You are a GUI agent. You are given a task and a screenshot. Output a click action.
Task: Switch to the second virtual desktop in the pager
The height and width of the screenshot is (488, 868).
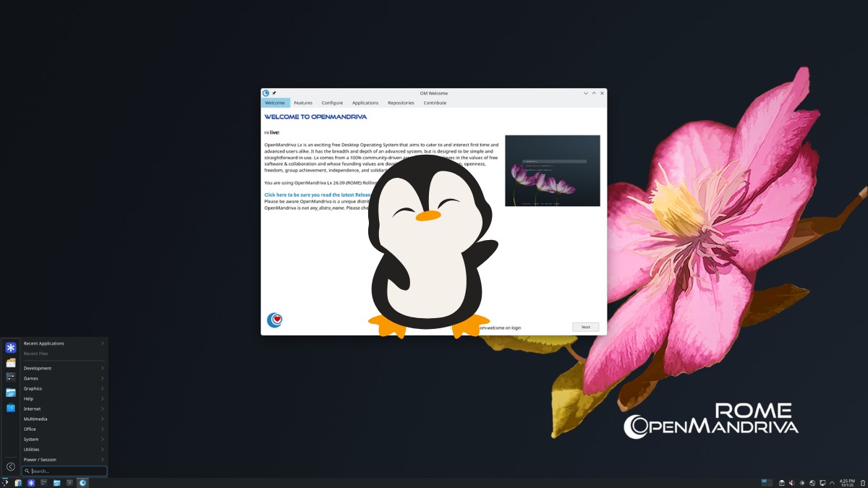pos(770,481)
